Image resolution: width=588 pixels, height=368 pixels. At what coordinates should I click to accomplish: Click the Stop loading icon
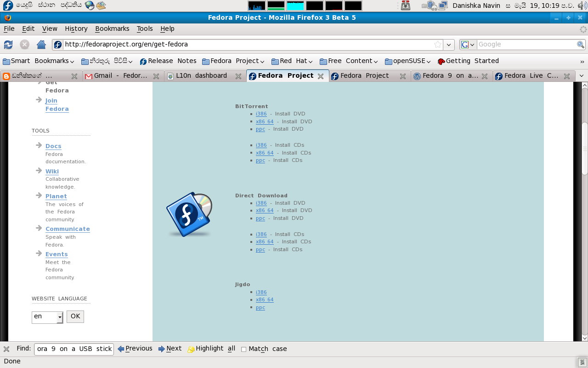tap(25, 45)
